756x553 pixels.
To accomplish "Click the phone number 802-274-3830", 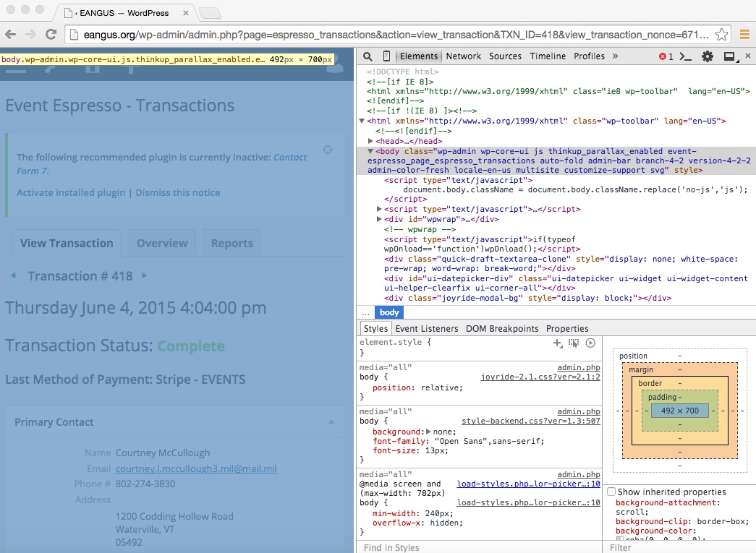I will pos(145,484).
